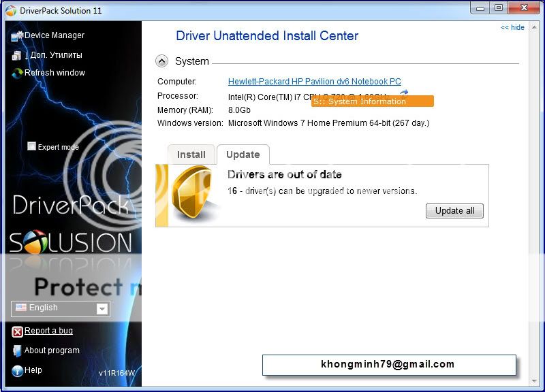Click the khongminh79@gmail.com box
This screenshot has height=392, width=545.
click(389, 365)
